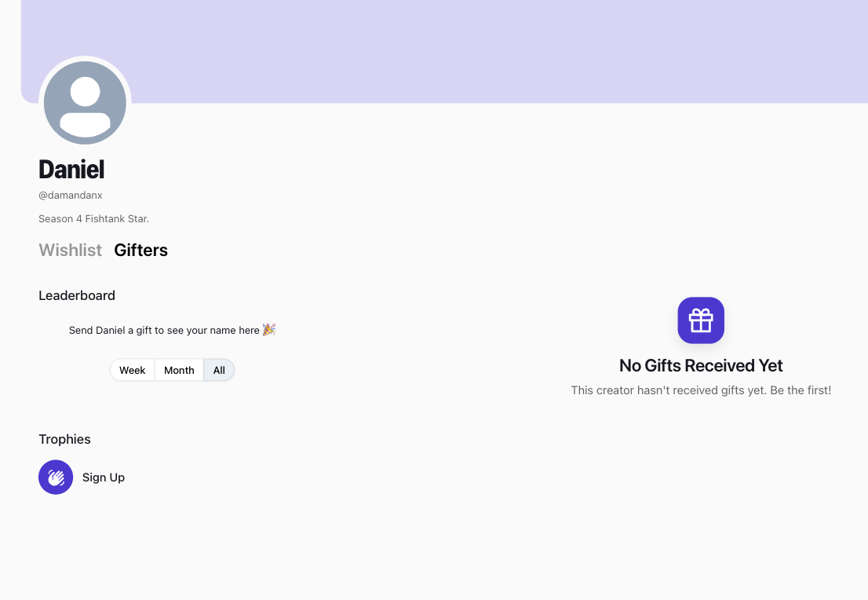Click the @damandanx username
The height and width of the screenshot is (600, 868).
tap(71, 195)
